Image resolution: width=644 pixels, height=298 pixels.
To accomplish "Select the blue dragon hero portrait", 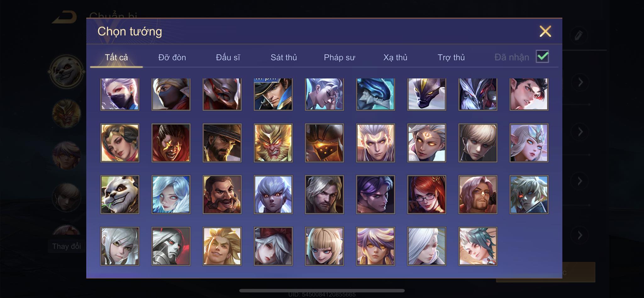I will tap(375, 94).
